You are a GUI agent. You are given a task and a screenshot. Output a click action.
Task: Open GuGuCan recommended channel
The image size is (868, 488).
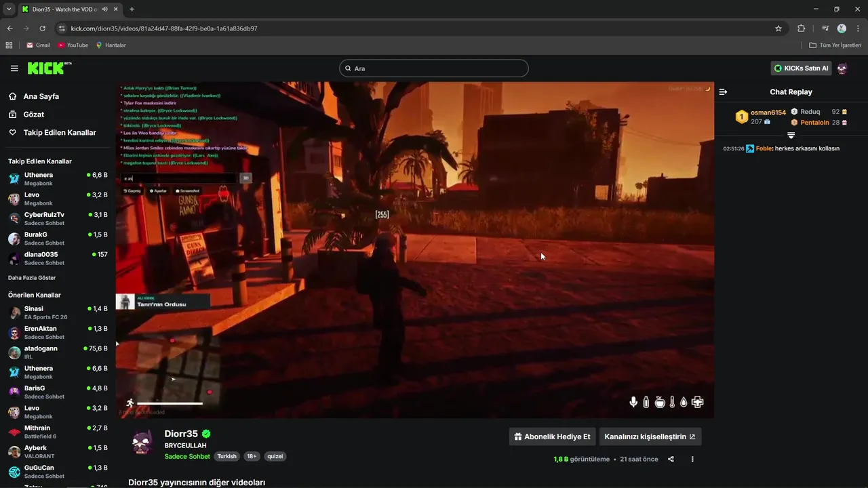coord(58,472)
